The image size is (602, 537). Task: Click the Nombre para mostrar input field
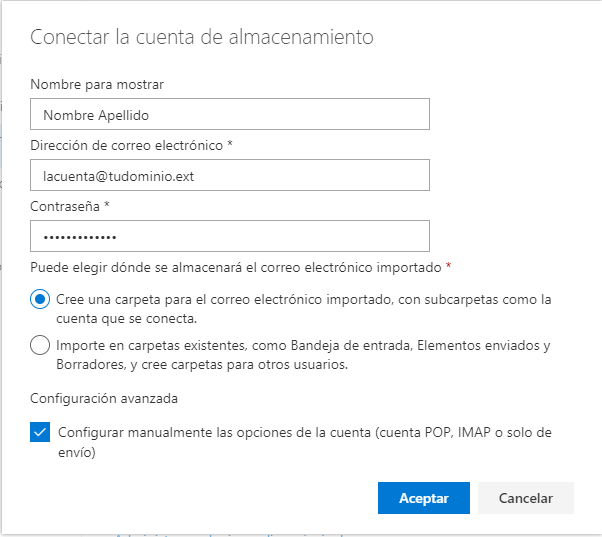point(230,115)
